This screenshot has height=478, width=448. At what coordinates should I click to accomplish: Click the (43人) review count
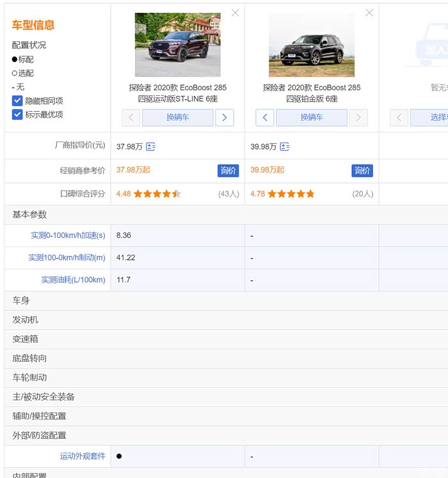pyautogui.click(x=228, y=194)
